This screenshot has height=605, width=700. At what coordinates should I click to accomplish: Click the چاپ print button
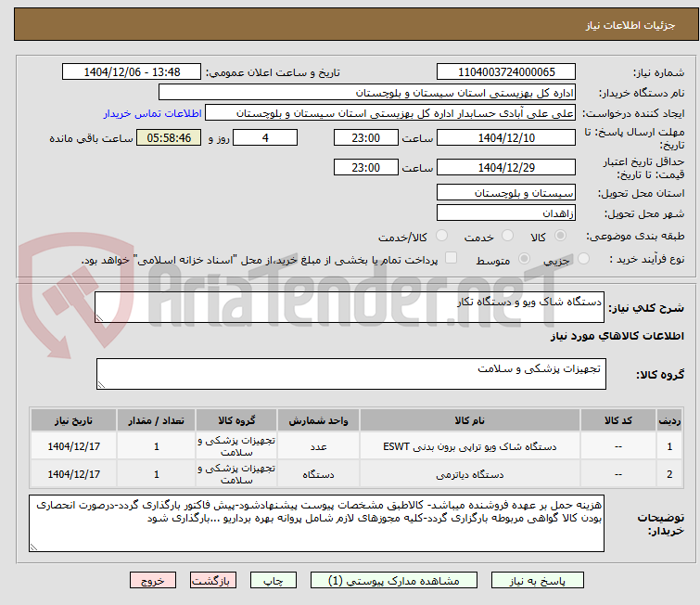pyautogui.click(x=274, y=581)
